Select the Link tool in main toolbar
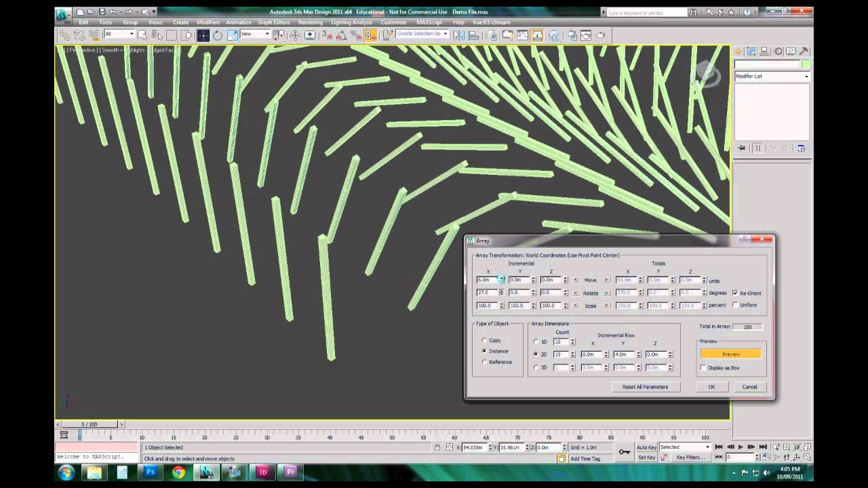 [x=65, y=35]
